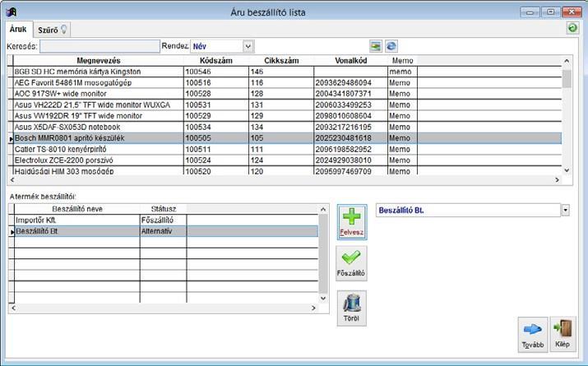Click the Cikkszám column header
This screenshot has height=366, width=588.
[281, 60]
